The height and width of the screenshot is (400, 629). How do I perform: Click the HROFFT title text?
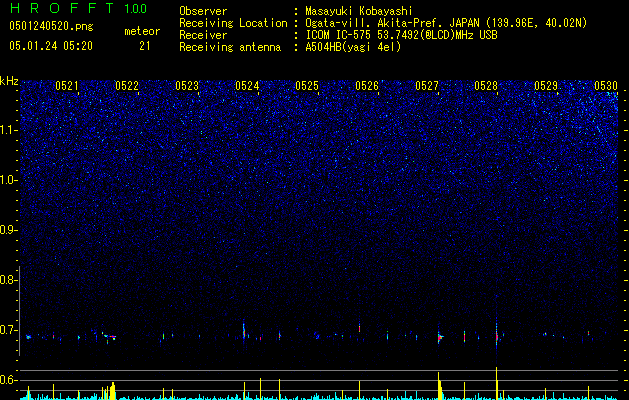click(x=62, y=8)
